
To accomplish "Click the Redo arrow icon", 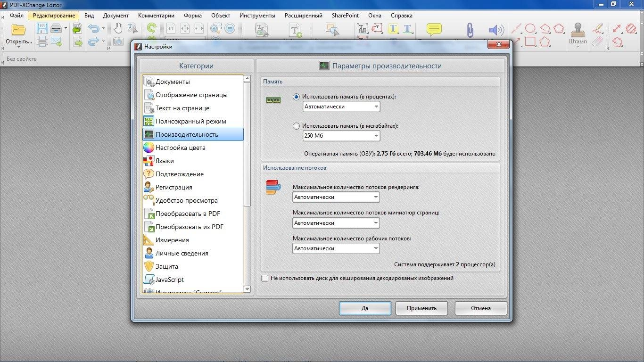I will coord(93,42).
